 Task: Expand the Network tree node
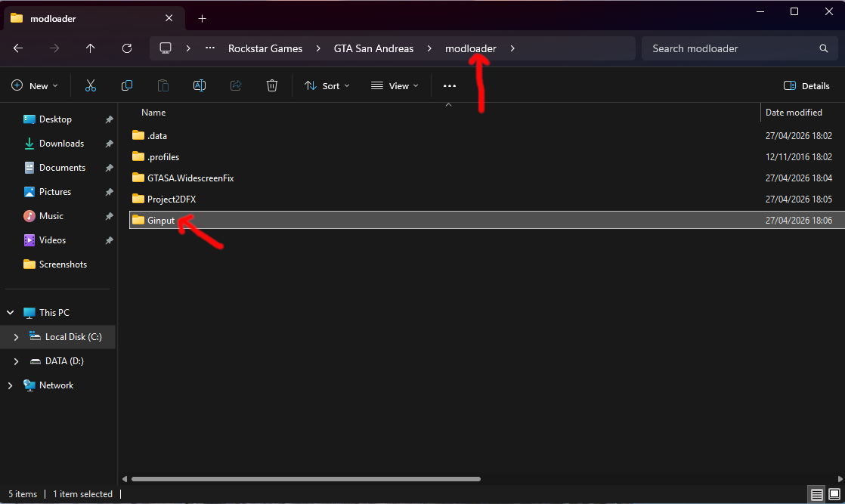point(11,385)
